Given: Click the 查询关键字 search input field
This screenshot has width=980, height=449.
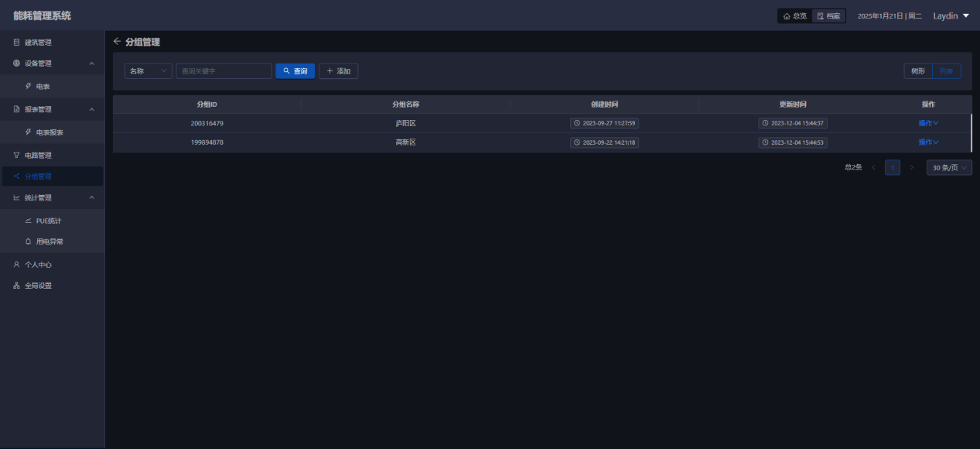Looking at the screenshot, I should point(224,71).
